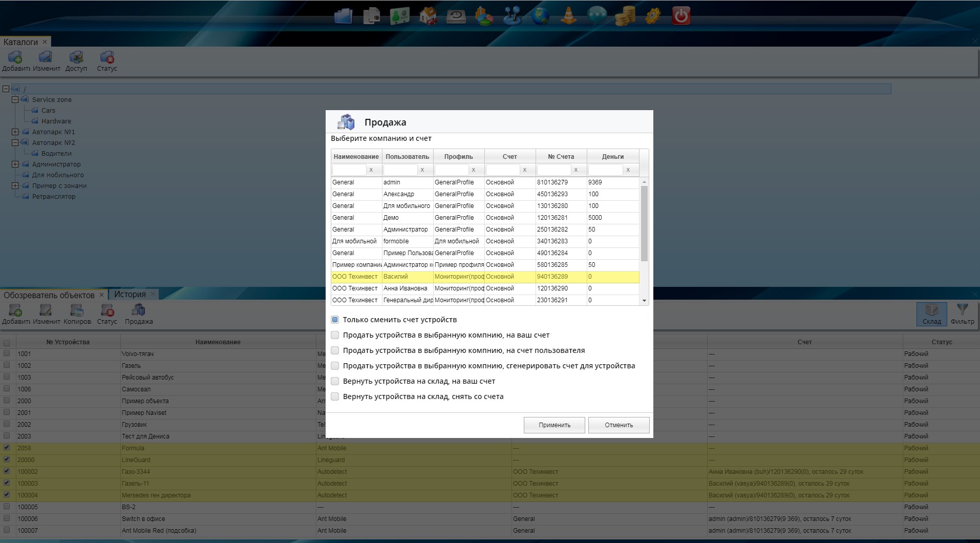Select 'Вернуть устройства на склад, на ваш счет'
Screen dimensions: 980x543
tap(335, 381)
